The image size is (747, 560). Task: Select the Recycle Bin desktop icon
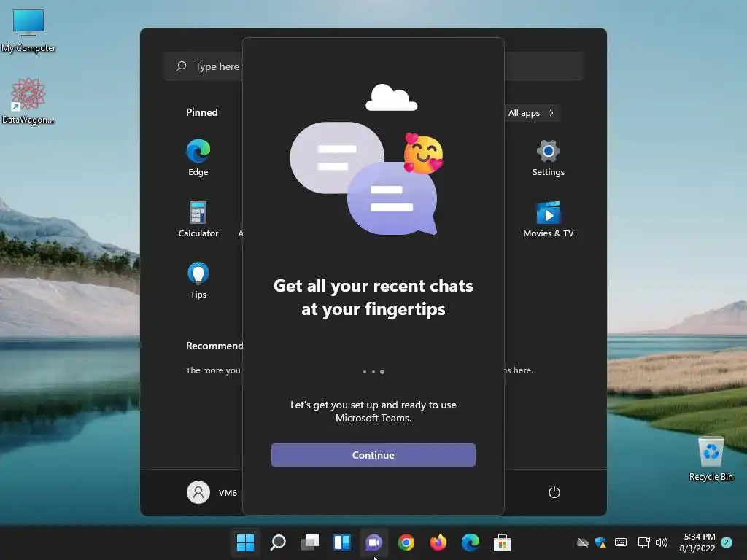pyautogui.click(x=711, y=459)
